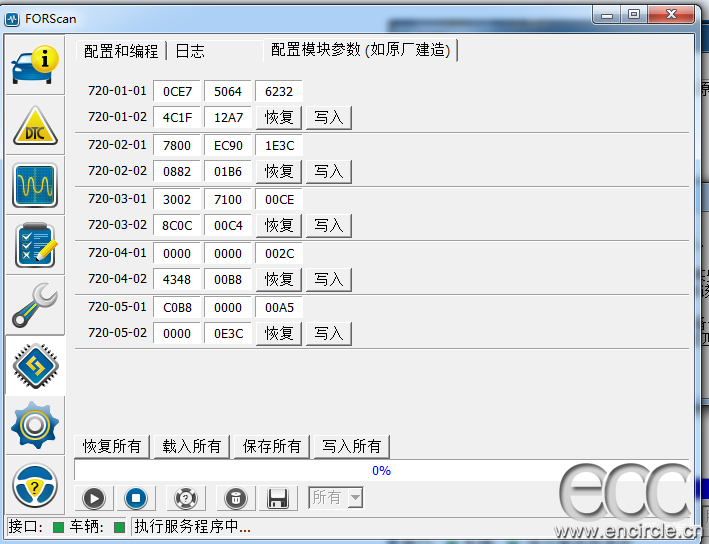Image resolution: width=709 pixels, height=544 pixels.
Task: Open the wrench service functions section
Action: (x=35, y=306)
